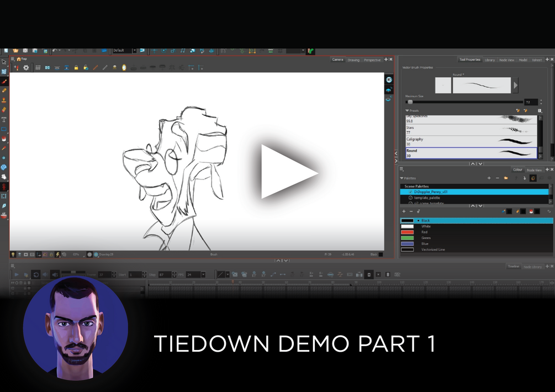This screenshot has height=392, width=555.
Task: Click the Undo arrow in top toolbar
Action: point(55,51)
